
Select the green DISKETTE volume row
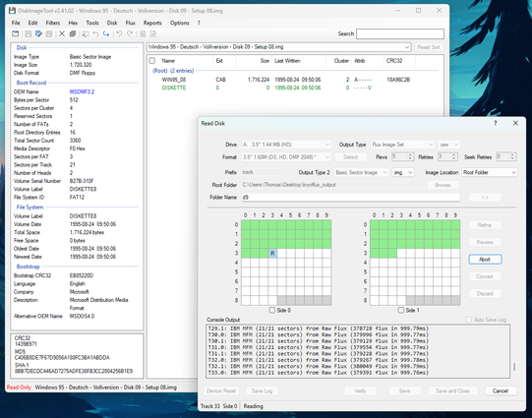[x=294, y=88]
